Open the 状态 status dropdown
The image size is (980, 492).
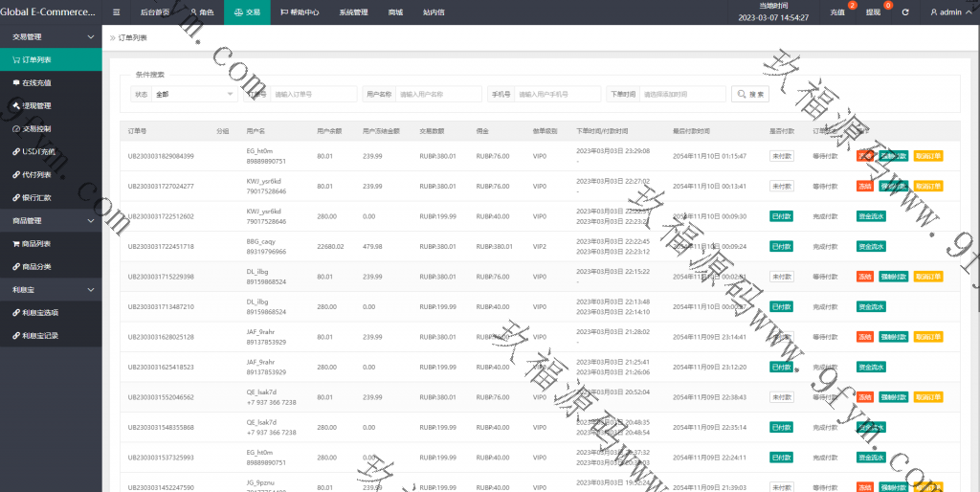pos(194,94)
